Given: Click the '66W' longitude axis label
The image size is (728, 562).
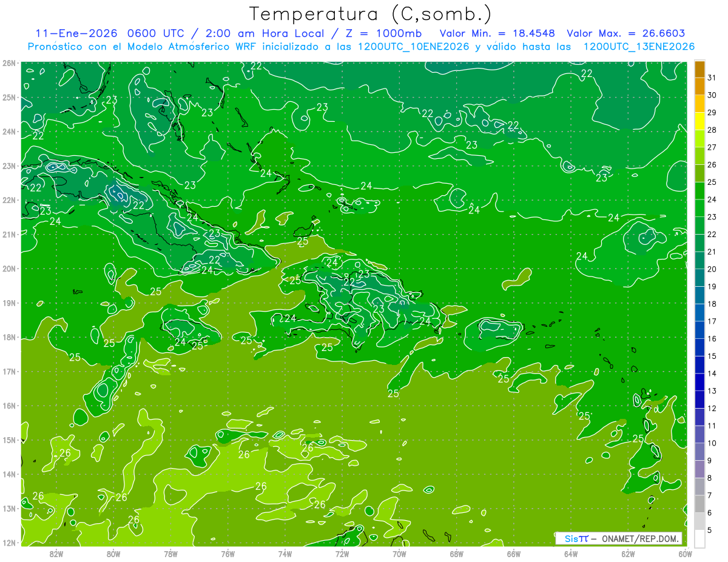Looking at the screenshot, I should tap(513, 553).
